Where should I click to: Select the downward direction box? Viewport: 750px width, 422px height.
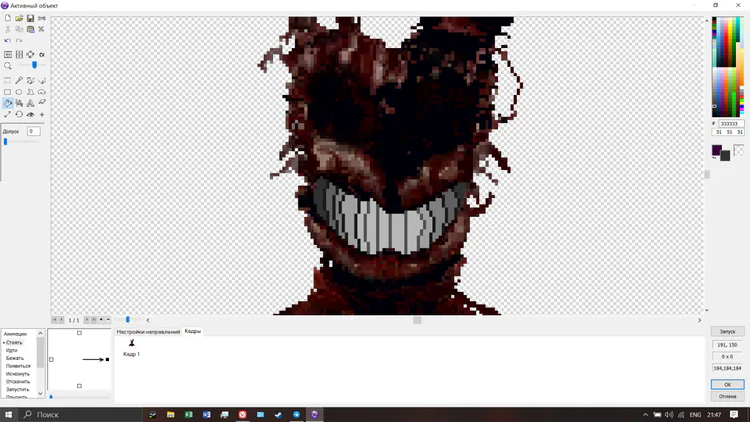click(x=79, y=386)
